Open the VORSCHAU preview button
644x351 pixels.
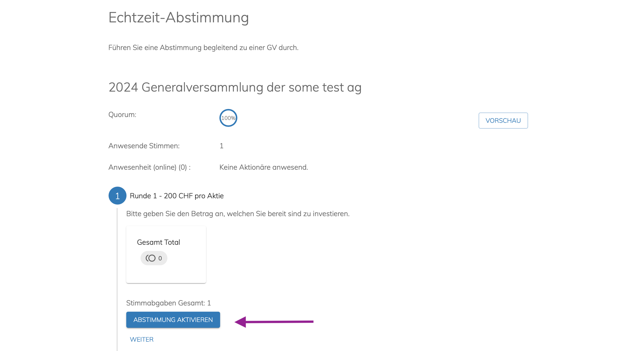click(x=503, y=121)
